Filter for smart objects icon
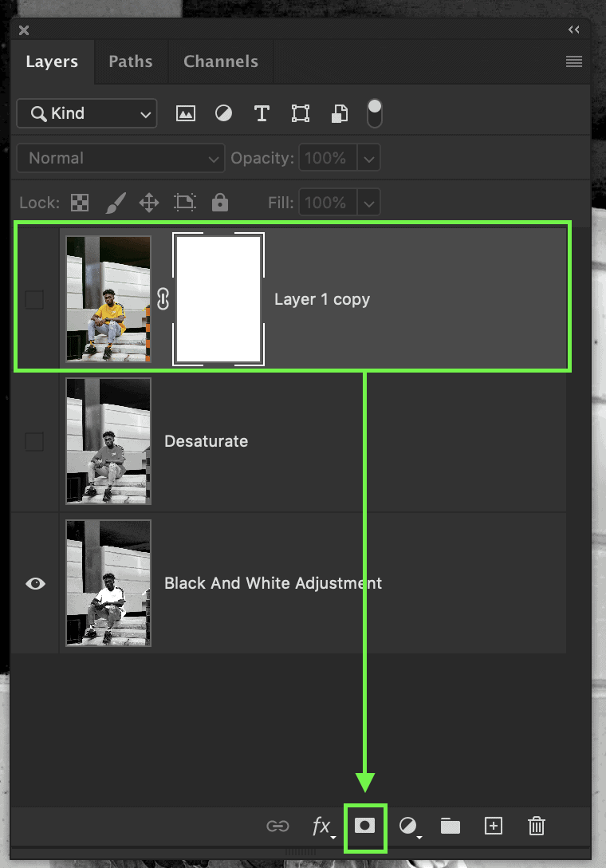Image resolution: width=606 pixels, height=868 pixels. (339, 113)
